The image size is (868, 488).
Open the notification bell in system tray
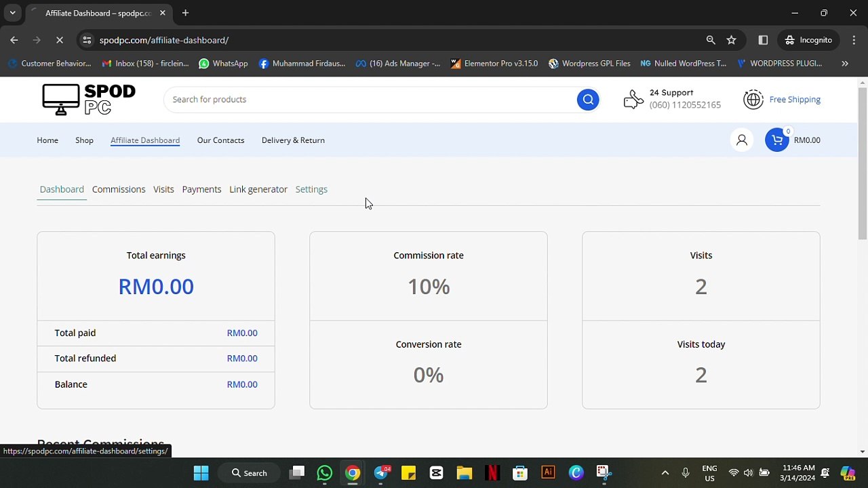(x=825, y=472)
